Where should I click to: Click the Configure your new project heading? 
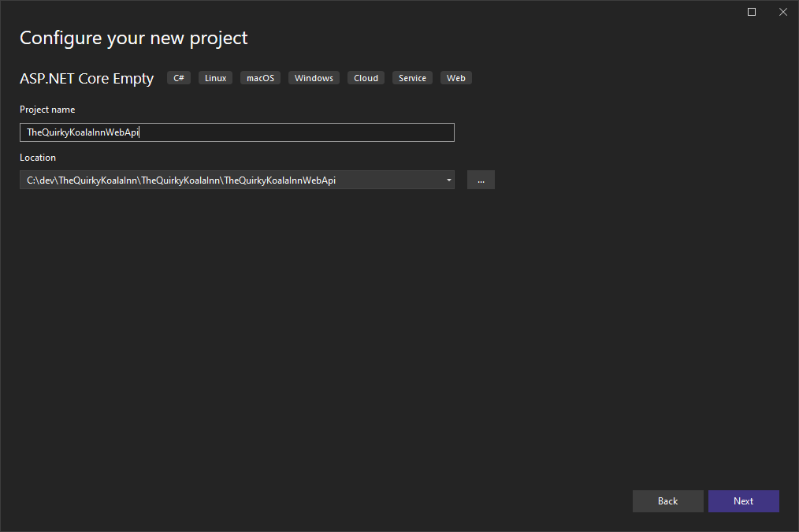coord(133,39)
